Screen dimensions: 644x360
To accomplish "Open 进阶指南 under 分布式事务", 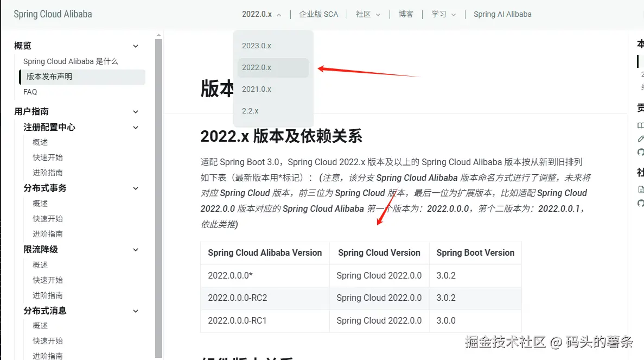I will pos(48,234).
